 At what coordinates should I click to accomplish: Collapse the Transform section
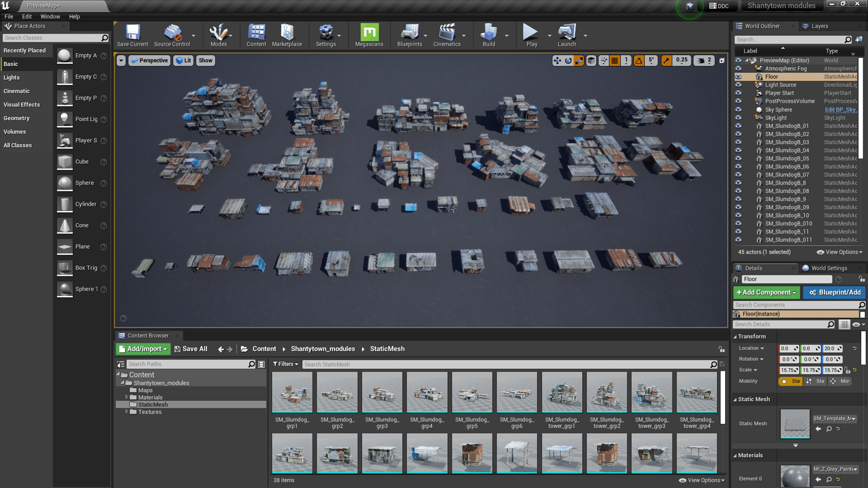[735, 337]
